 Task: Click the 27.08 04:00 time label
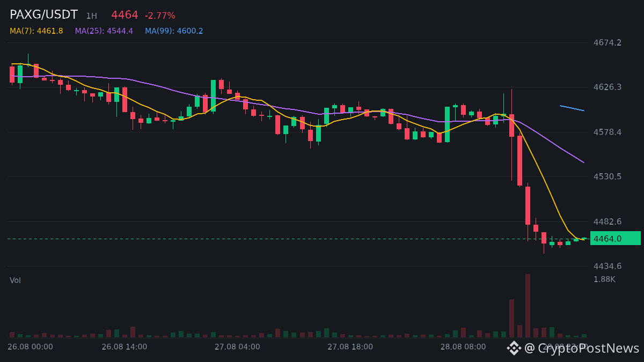click(237, 347)
